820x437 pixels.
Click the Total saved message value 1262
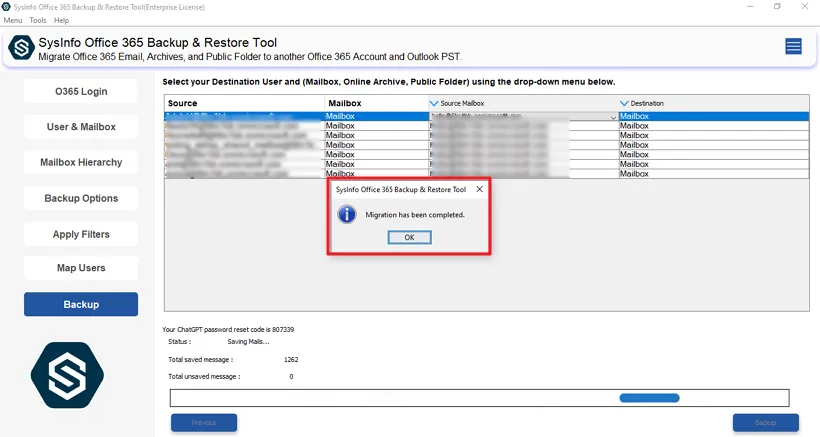pos(291,360)
